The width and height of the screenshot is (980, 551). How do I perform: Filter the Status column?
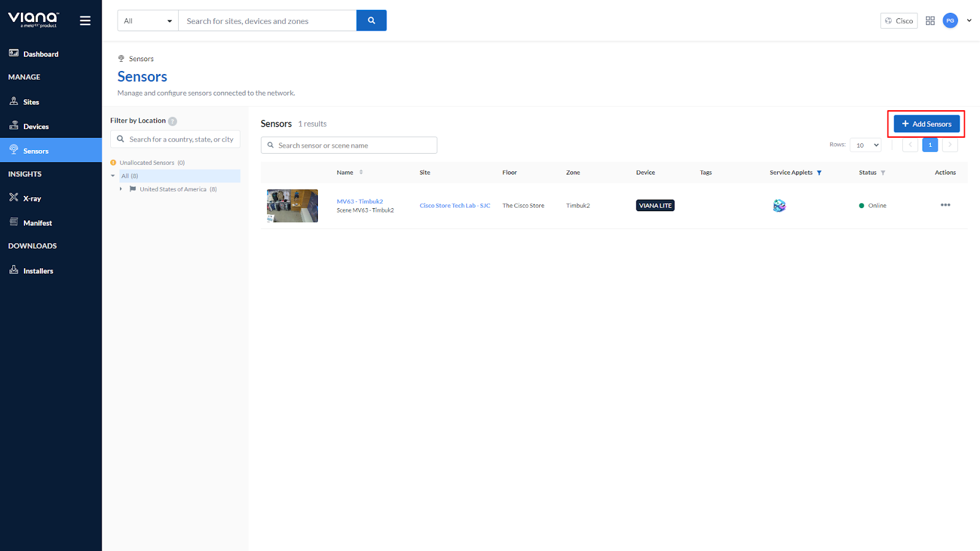[883, 173]
